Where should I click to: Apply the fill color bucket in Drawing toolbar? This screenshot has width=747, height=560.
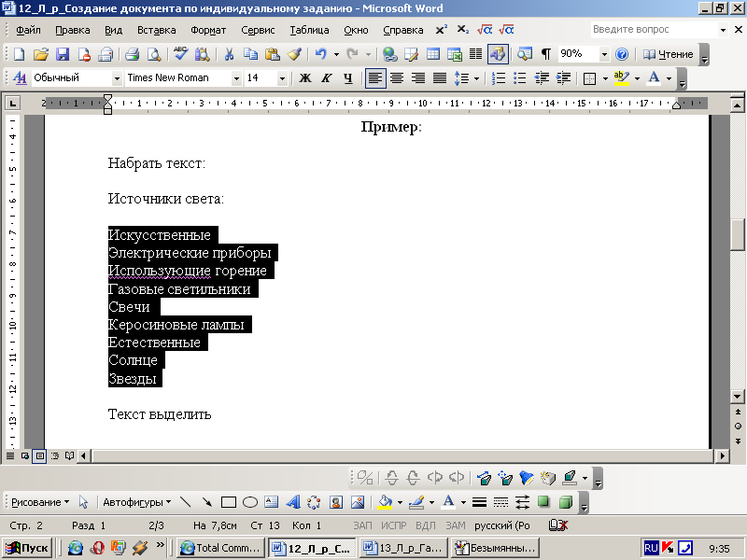(385, 502)
